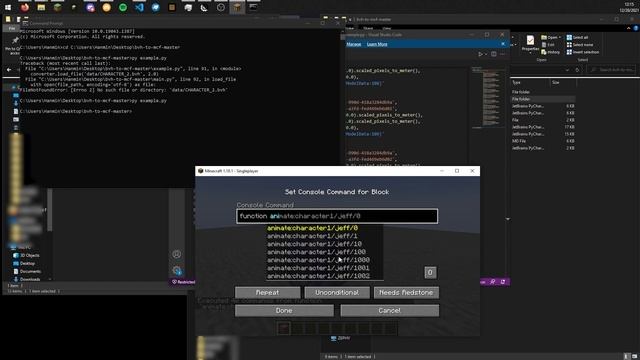Click Select all in Explorer ribbon
The width and height of the screenshot is (640, 360).
[x=577, y=38]
